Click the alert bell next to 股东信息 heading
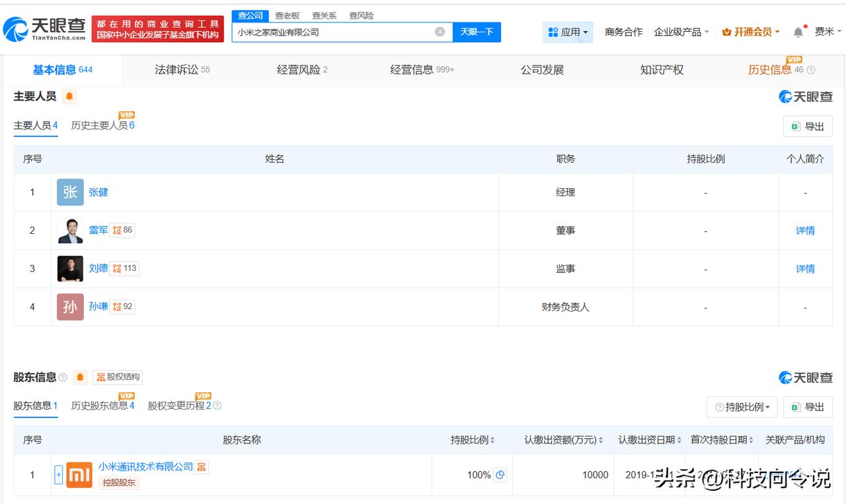The width and height of the screenshot is (846, 504). (x=81, y=377)
